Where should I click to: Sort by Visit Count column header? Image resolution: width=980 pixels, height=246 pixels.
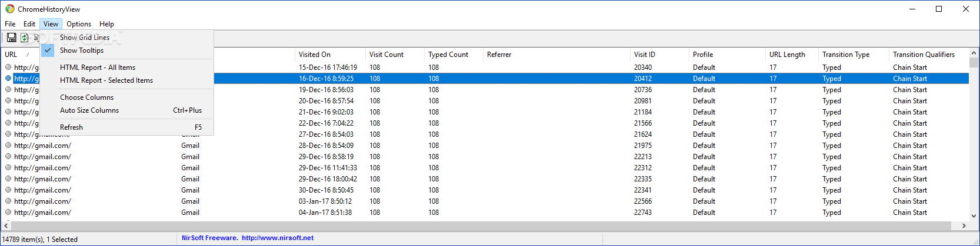point(395,54)
